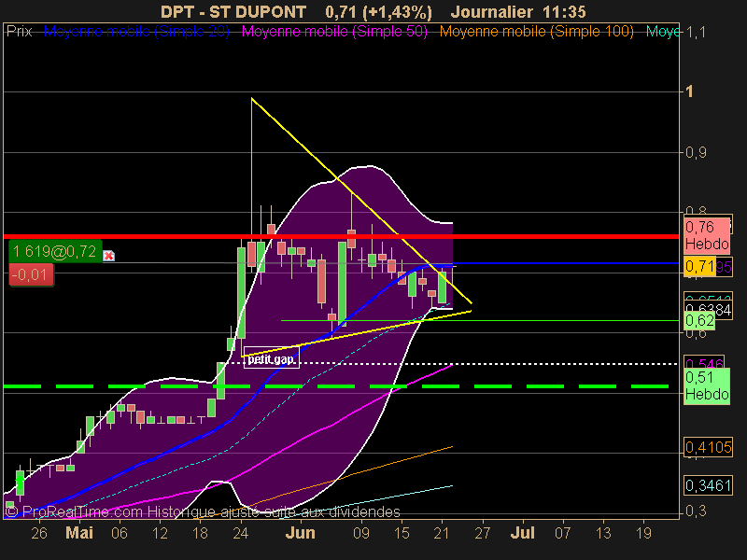Click the "0,9" price axis label
747x560 pixels.
[x=696, y=152]
